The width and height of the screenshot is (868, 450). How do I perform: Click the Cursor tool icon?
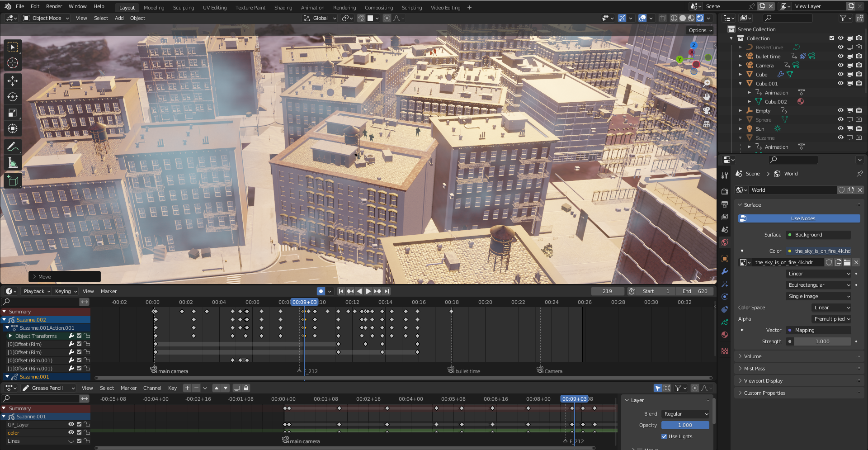[13, 63]
